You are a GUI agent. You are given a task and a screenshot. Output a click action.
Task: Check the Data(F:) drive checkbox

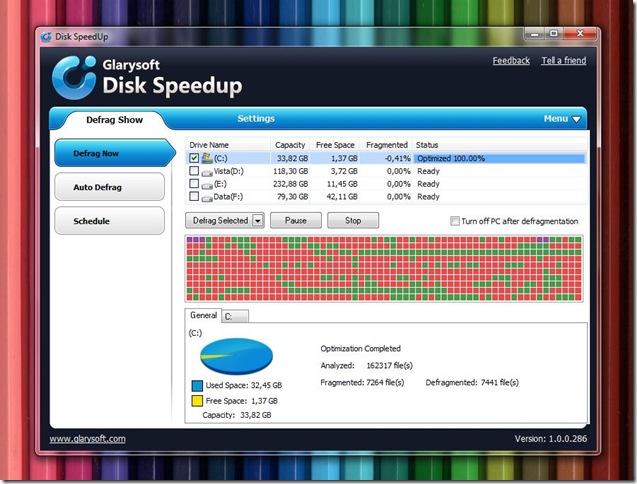point(194,196)
